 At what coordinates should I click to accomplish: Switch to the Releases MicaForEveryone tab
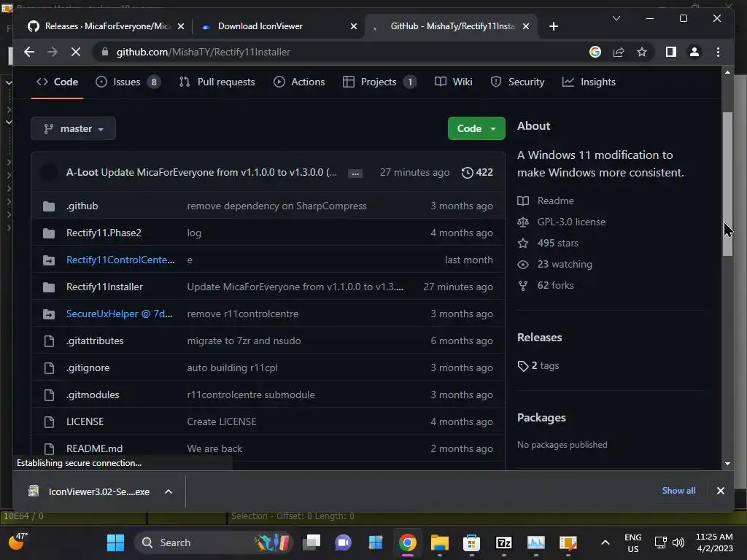tap(108, 26)
